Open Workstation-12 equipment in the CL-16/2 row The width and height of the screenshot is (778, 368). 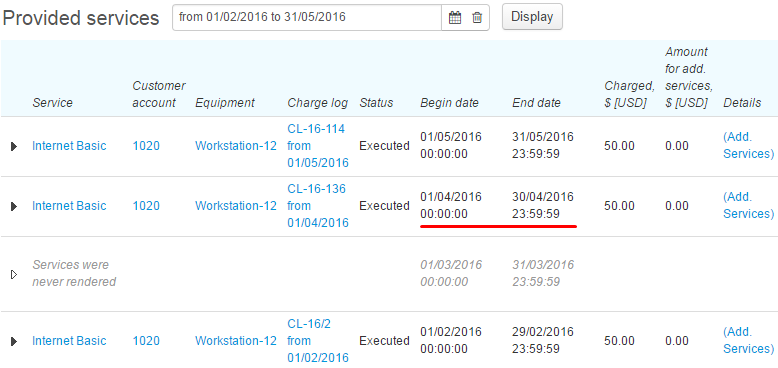[236, 341]
